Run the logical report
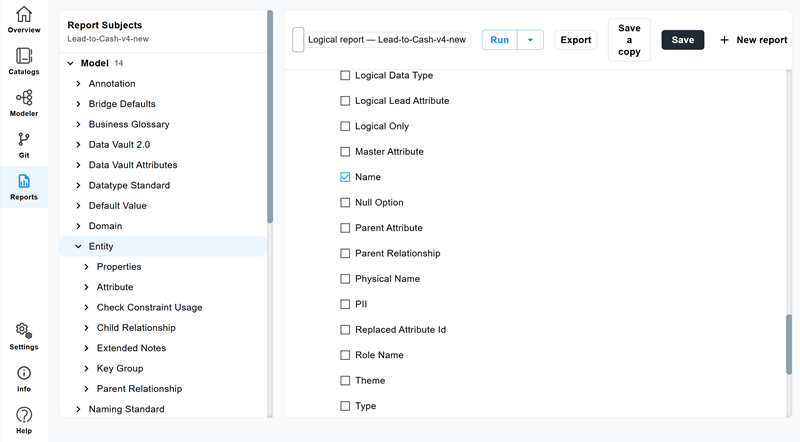The image size is (800, 442). click(x=499, y=40)
